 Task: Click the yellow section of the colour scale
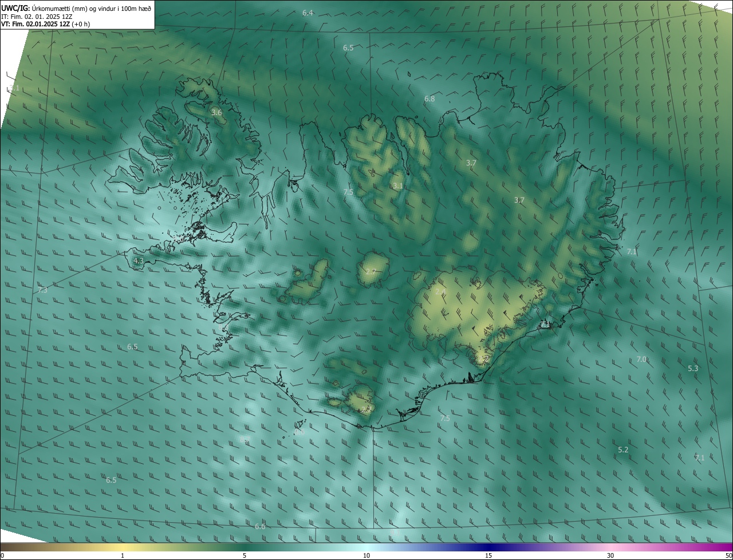(x=123, y=547)
